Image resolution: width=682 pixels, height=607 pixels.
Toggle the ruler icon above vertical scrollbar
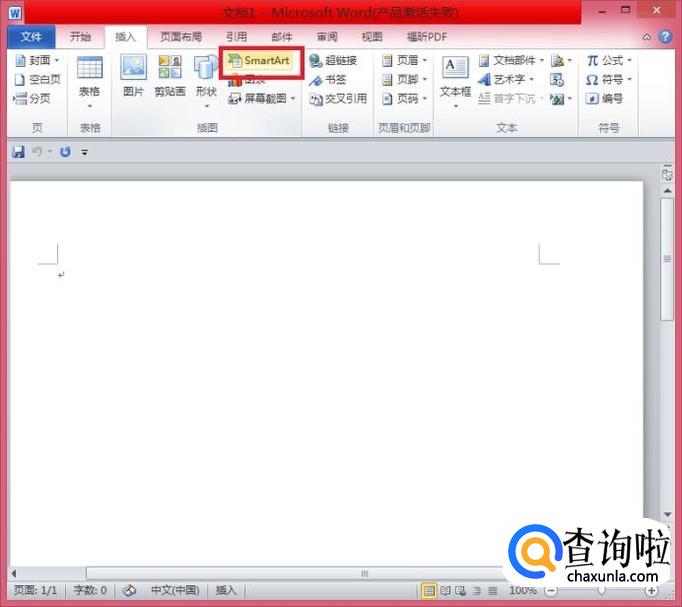tap(667, 174)
